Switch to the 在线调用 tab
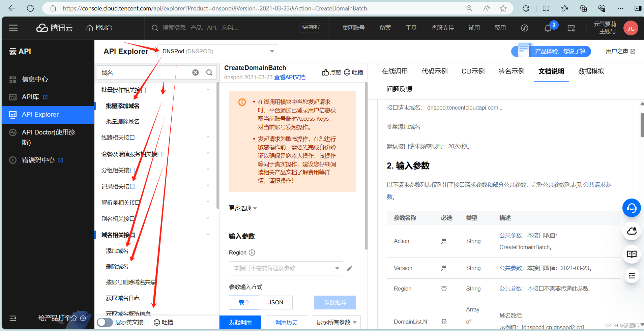 (395, 71)
